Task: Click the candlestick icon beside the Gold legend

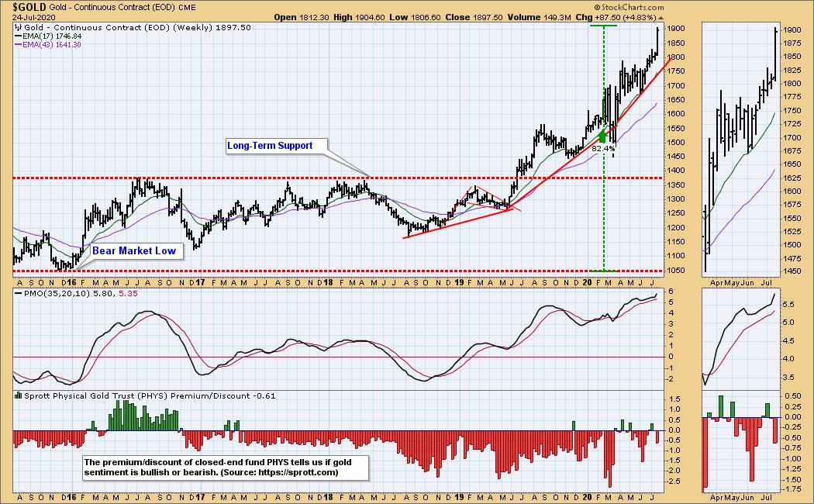Action: tap(18, 27)
